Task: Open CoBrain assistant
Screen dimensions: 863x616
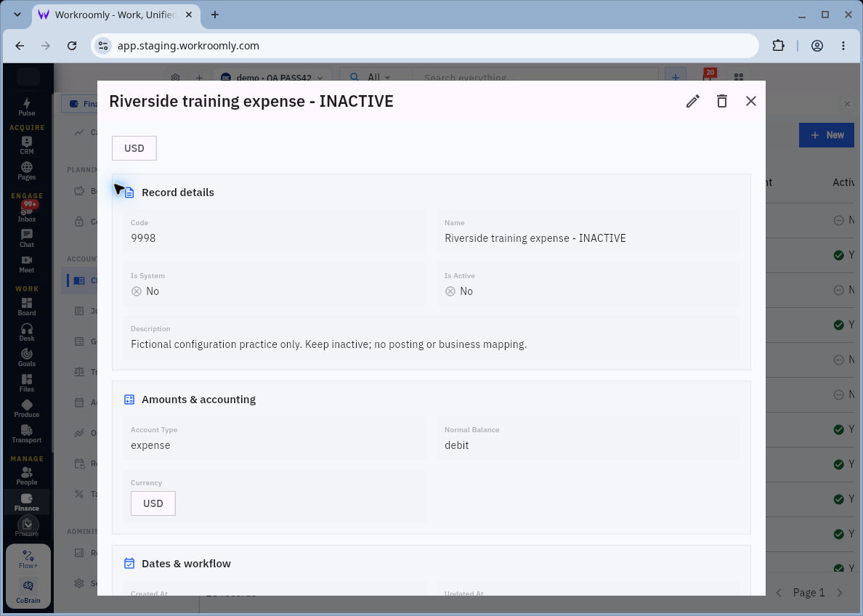Action: tap(28, 591)
